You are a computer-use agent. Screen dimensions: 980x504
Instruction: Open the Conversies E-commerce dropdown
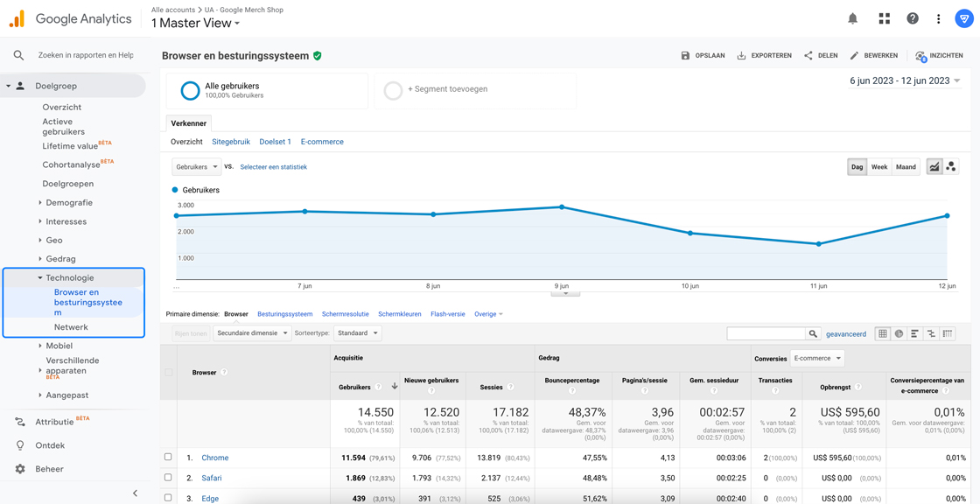(x=817, y=358)
